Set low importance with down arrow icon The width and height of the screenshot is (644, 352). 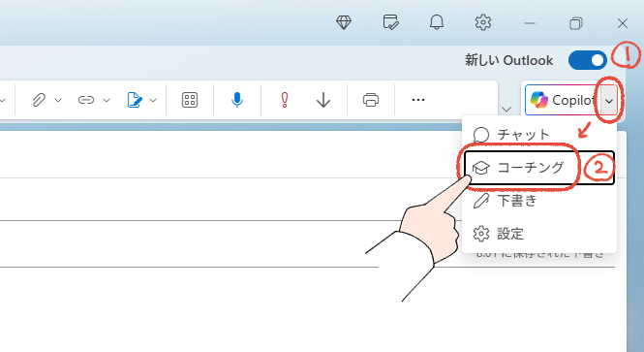pos(323,100)
